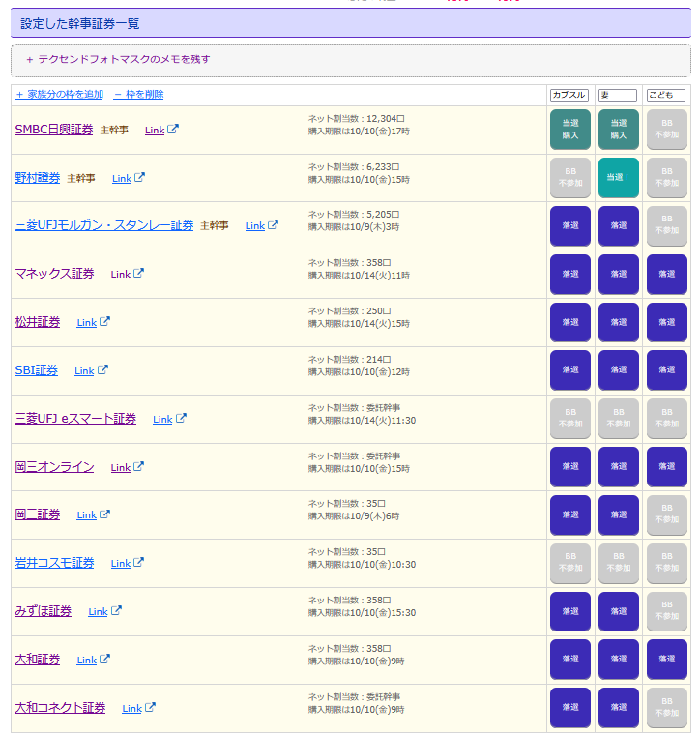Toggle 岩井コスモ証券 BB不参加 status for カブスル

[570, 563]
